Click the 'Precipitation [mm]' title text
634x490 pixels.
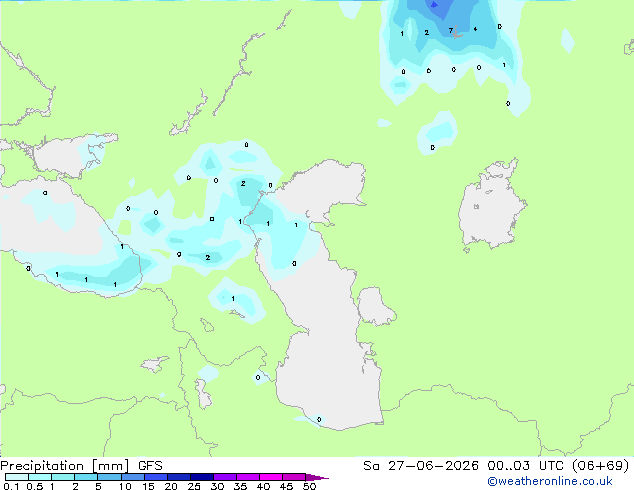tap(65, 466)
